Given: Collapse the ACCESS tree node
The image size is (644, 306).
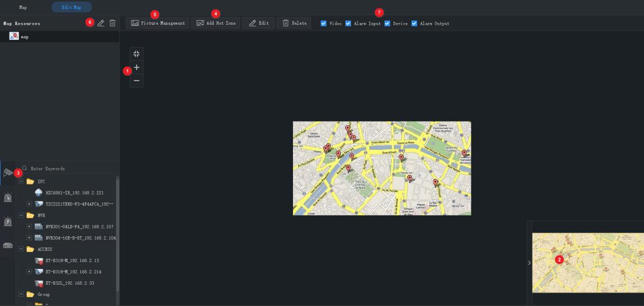Looking at the screenshot, I should click(21, 249).
